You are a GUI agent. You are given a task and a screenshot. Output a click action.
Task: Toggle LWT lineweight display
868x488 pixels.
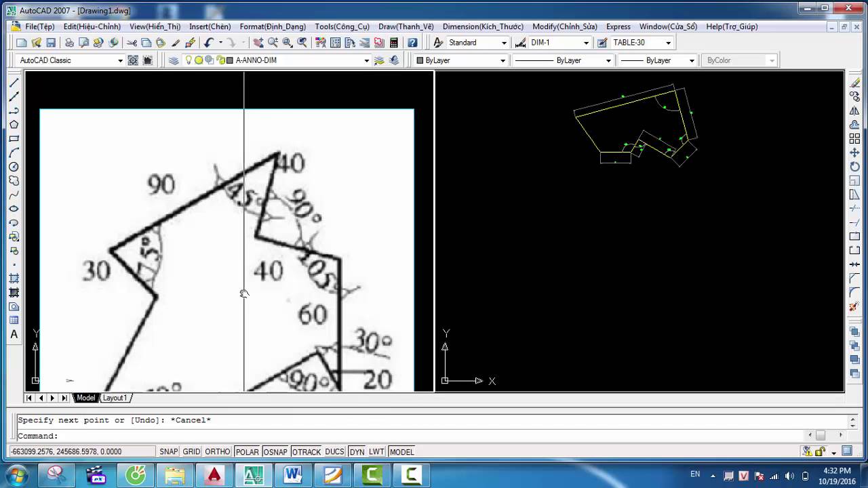pyautogui.click(x=376, y=452)
